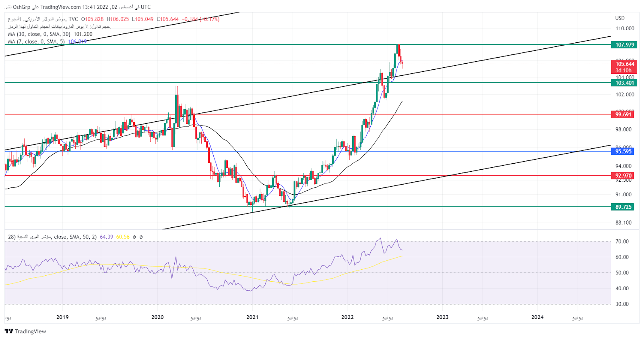Screen dimensions: 644x339
Task: Click the −0.184 (−0.17%) change value
Action: tap(200, 19)
